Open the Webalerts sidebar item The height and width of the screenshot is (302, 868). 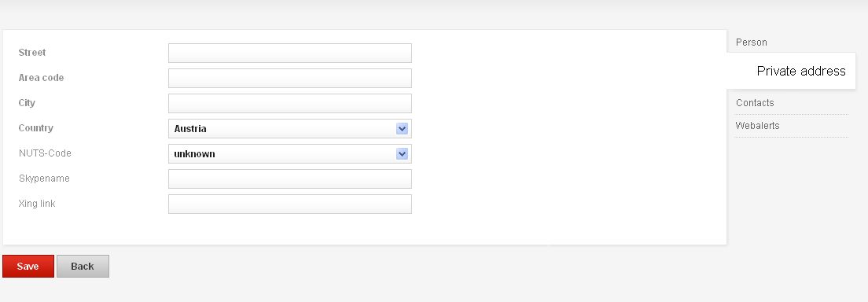click(x=757, y=126)
